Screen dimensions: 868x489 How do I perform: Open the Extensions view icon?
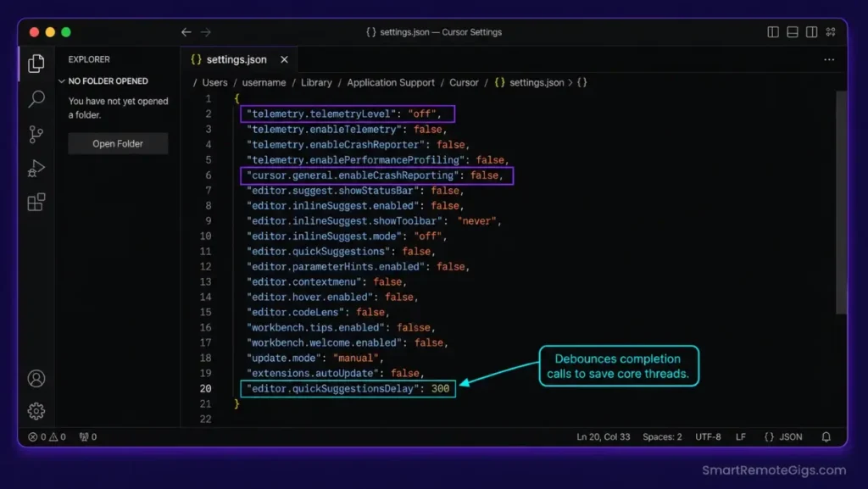36,202
